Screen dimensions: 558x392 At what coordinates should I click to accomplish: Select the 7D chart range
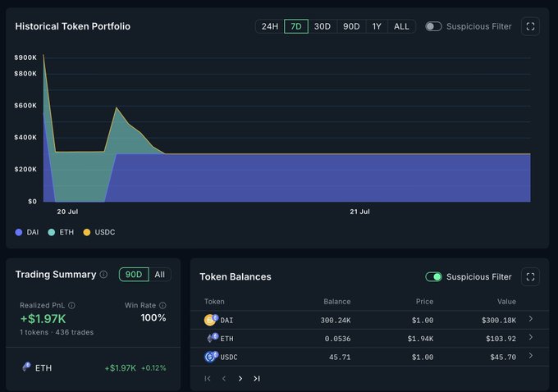[296, 26]
